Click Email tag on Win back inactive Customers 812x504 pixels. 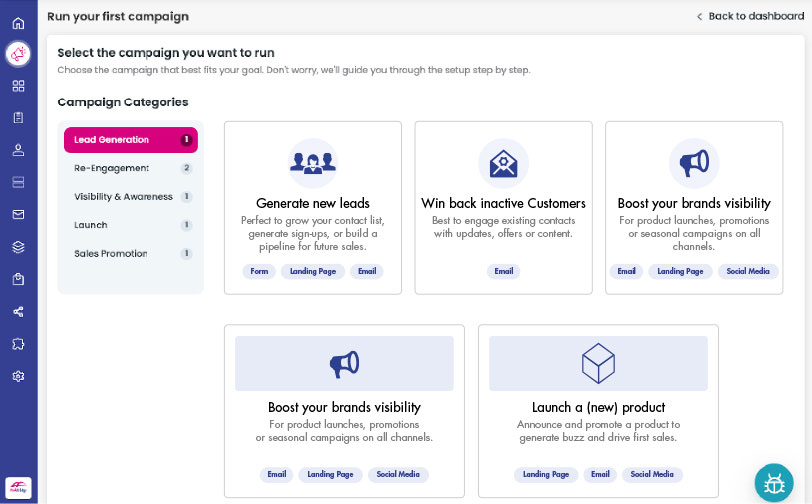click(x=503, y=271)
